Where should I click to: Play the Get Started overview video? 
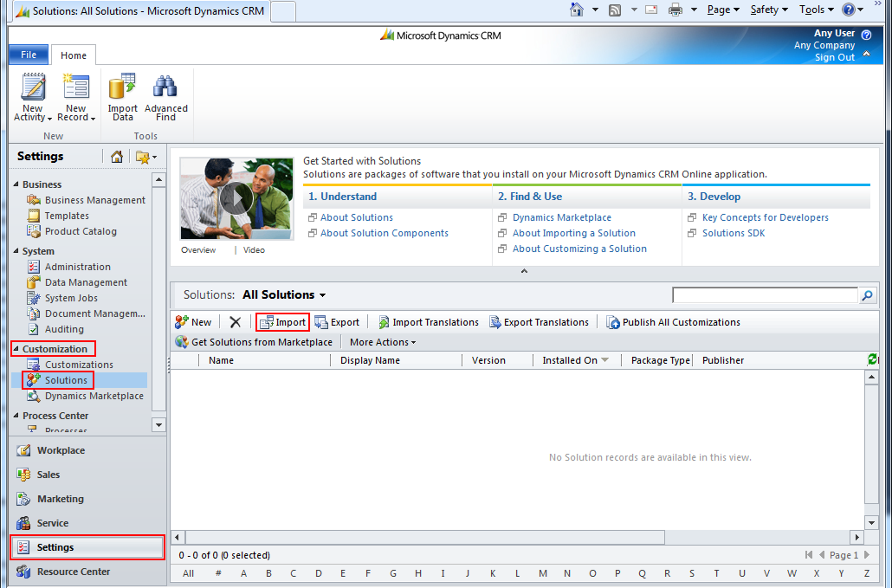[x=236, y=198]
